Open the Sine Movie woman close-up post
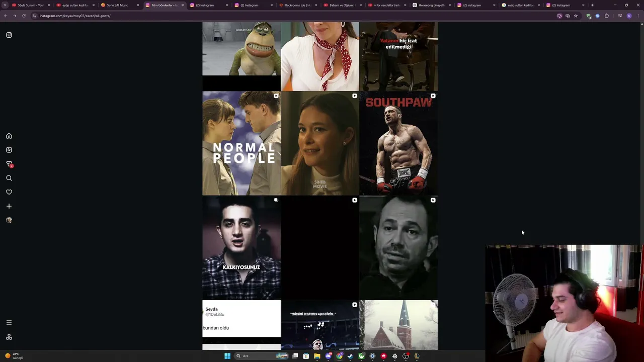The height and width of the screenshot is (362, 644). pyautogui.click(x=320, y=143)
